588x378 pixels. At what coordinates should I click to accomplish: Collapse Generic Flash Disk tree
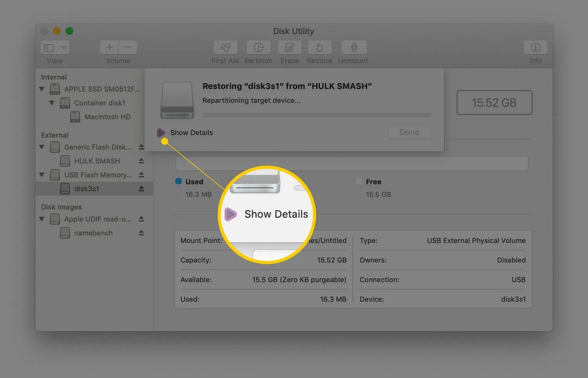pyautogui.click(x=42, y=147)
